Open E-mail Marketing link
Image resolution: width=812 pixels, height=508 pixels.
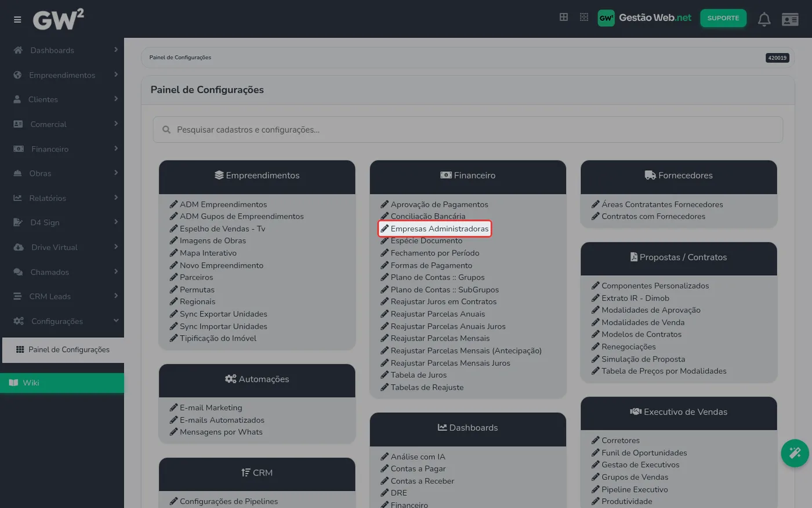coord(206,408)
